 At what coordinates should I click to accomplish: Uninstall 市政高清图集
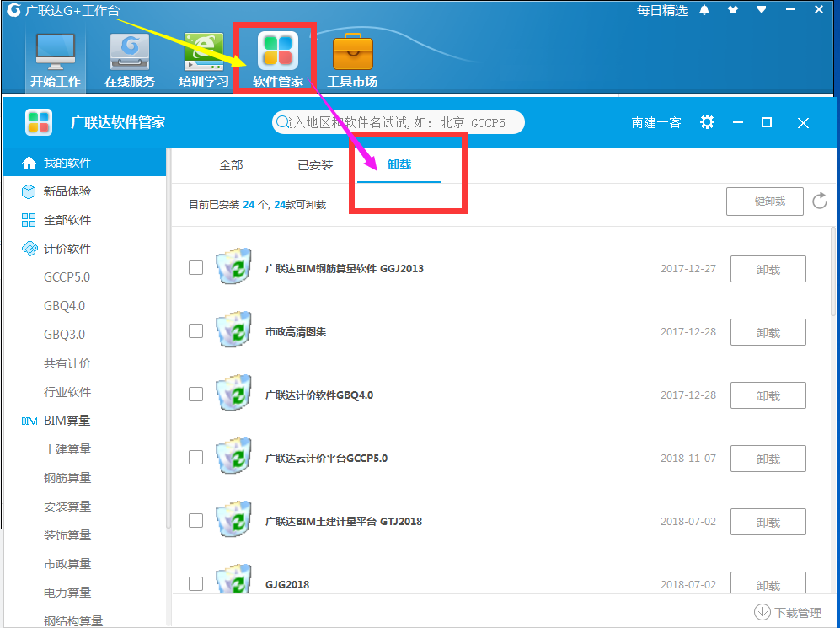click(x=768, y=332)
